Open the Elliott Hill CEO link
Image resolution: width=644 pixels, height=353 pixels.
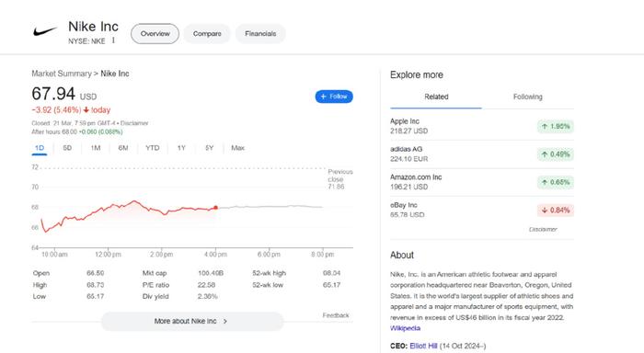pyautogui.click(x=423, y=346)
